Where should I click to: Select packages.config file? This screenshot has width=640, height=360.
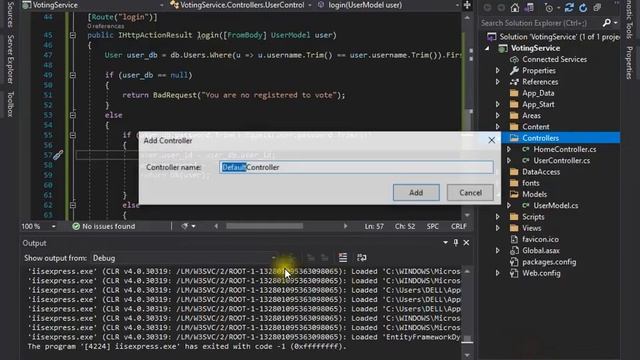(549, 262)
